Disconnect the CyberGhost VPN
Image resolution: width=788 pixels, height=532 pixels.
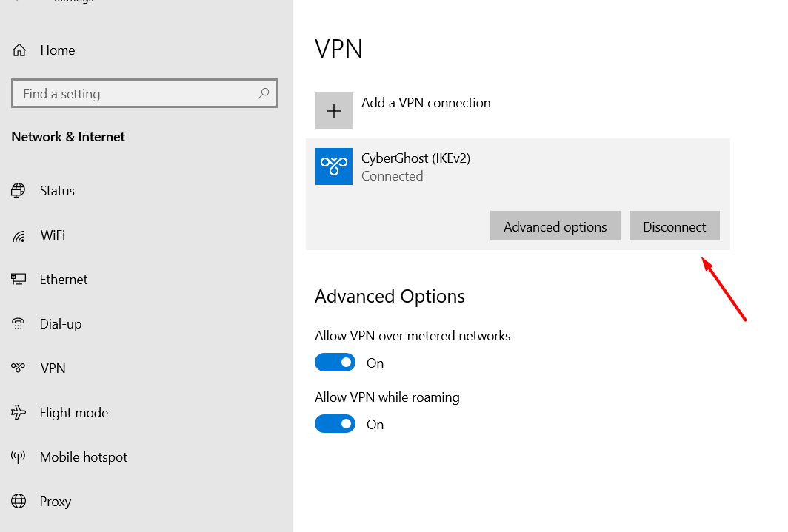pos(674,227)
